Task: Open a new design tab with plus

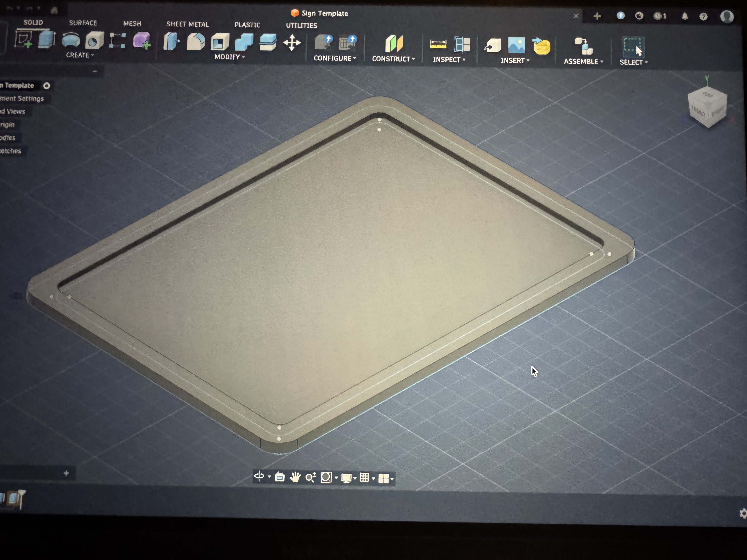Action: click(597, 16)
